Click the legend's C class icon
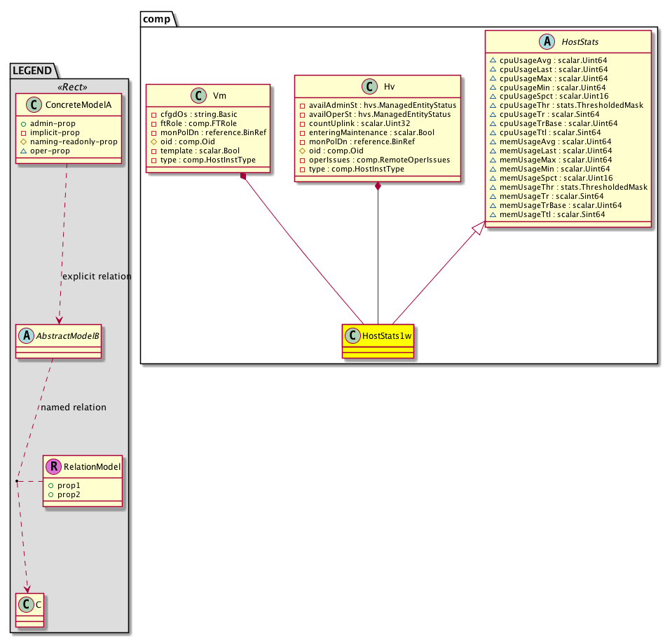 tap(25, 604)
